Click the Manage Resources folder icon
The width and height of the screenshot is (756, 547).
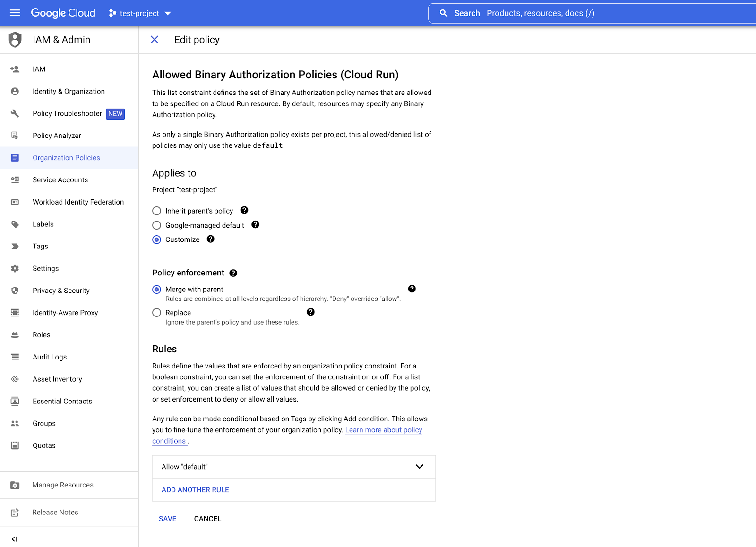pyautogui.click(x=15, y=485)
